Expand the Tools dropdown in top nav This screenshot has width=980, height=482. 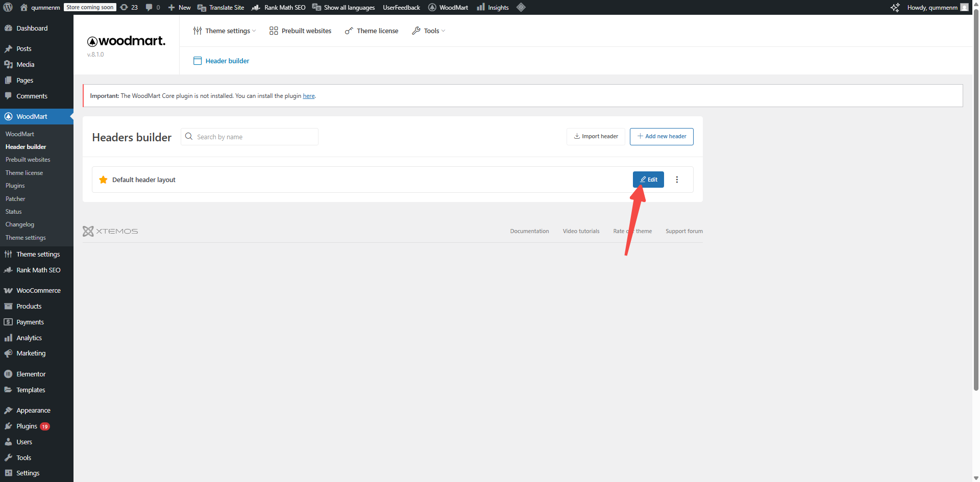click(x=429, y=31)
